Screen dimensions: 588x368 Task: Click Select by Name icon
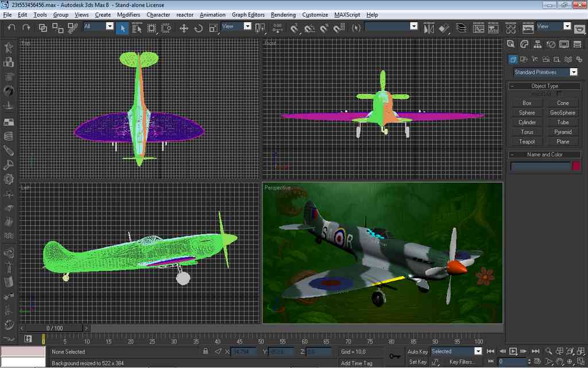pos(137,28)
